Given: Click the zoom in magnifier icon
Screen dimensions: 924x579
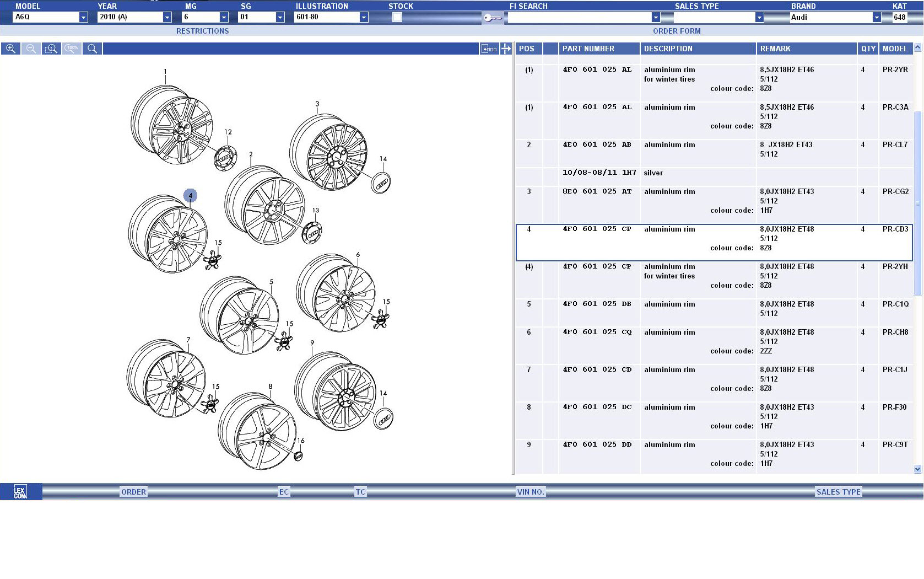Looking at the screenshot, I should coord(10,49).
